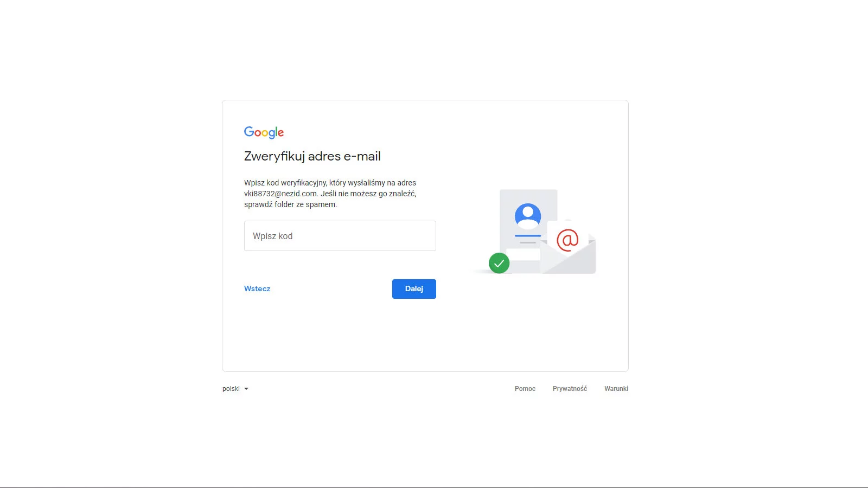Click the Zweryfikuj adres e-mail heading
Viewport: 868px width, 488px height.
(312, 156)
